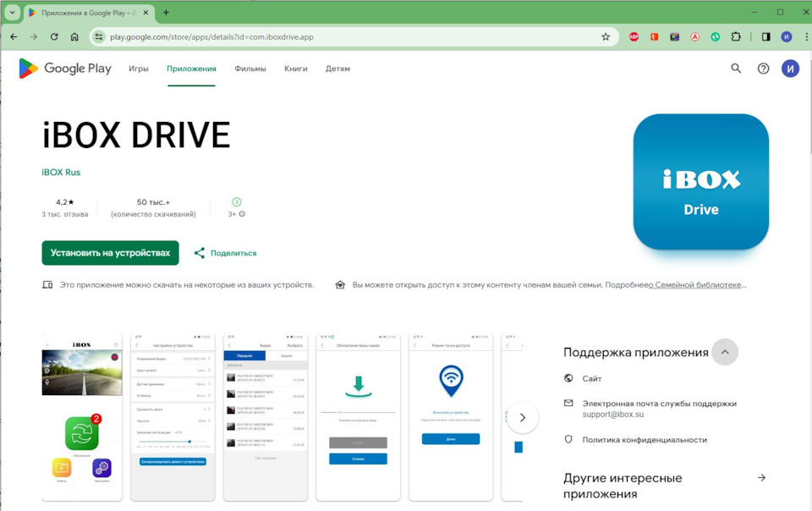
Task: View the 4,2 star rating
Action: [65, 202]
